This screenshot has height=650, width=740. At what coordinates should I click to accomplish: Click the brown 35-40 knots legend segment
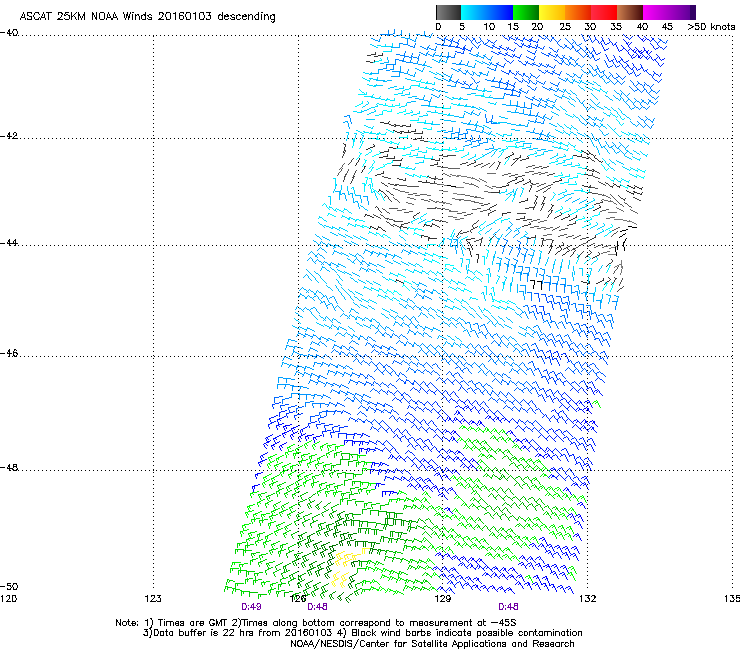pyautogui.click(x=630, y=12)
